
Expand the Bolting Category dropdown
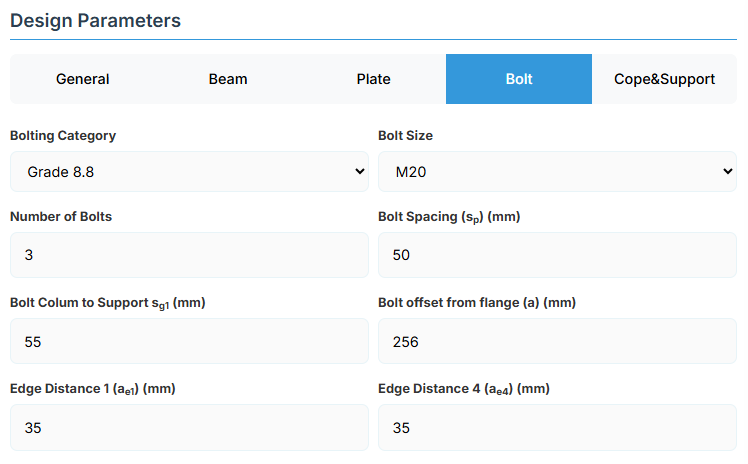click(x=189, y=172)
